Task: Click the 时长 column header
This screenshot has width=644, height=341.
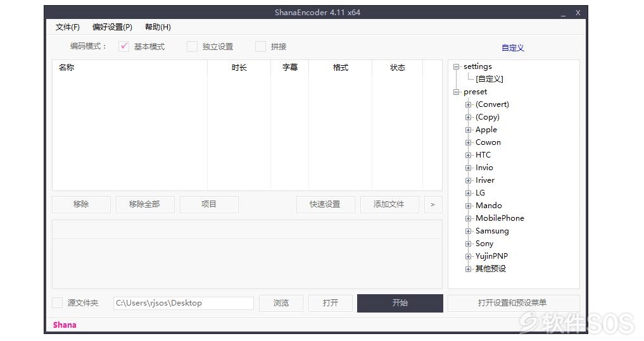Action: pos(239,67)
